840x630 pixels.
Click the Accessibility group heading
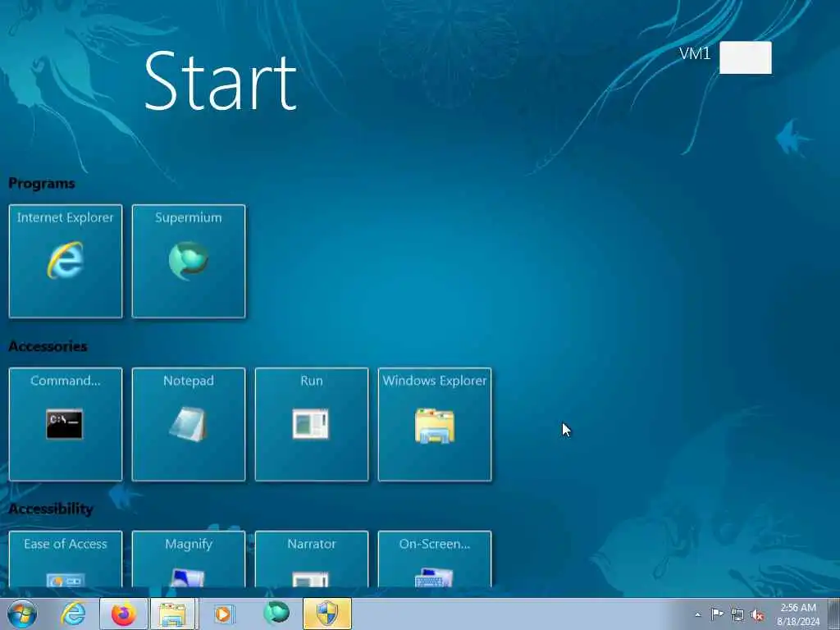click(51, 509)
